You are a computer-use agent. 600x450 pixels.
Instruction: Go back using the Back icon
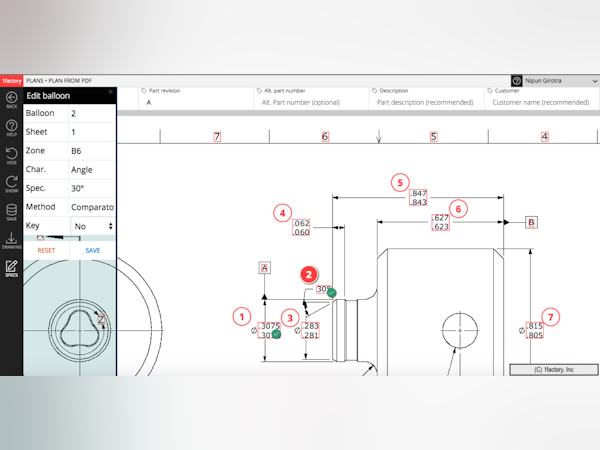click(x=11, y=100)
